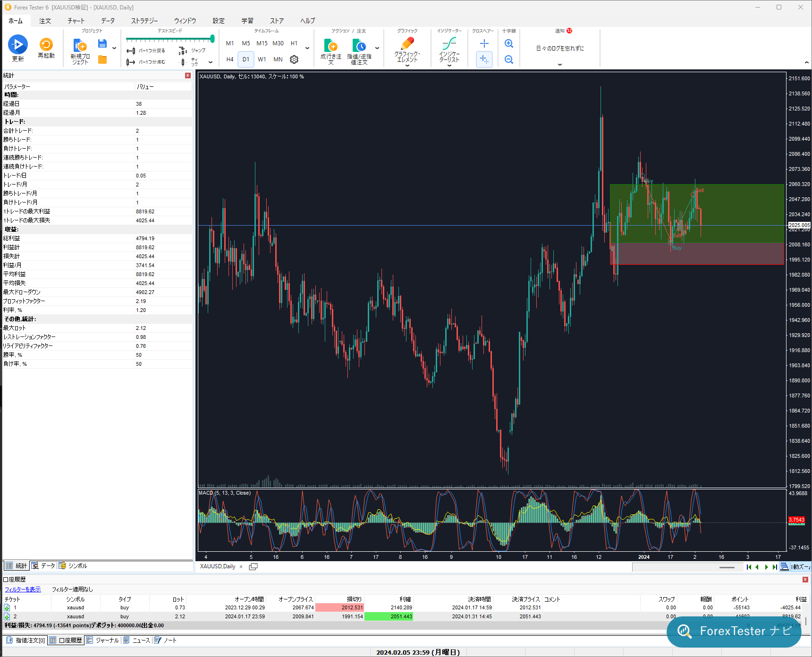Select the D1 timeframe
Viewport: 812px width, 657px height.
pyautogui.click(x=246, y=59)
